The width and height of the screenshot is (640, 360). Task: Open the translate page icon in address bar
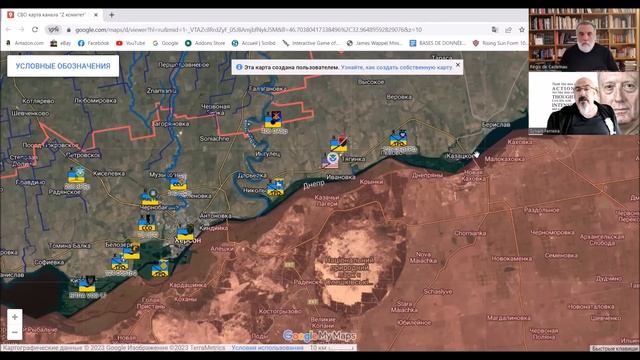click(x=495, y=30)
